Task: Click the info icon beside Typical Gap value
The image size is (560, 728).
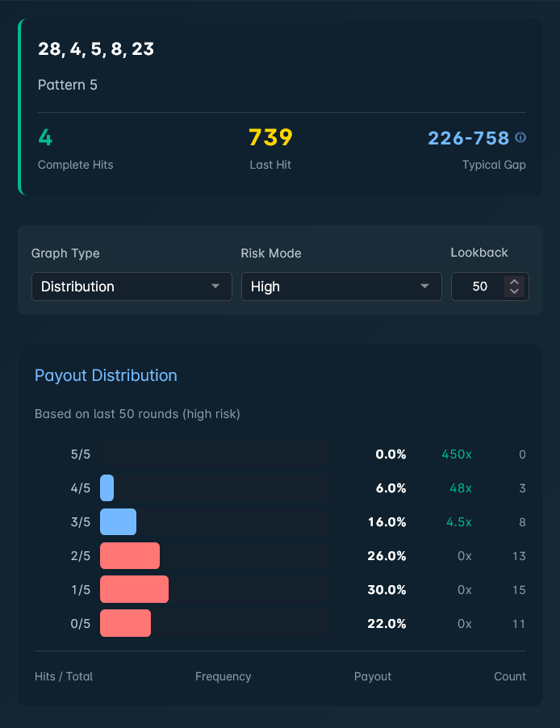Action: click(x=520, y=138)
